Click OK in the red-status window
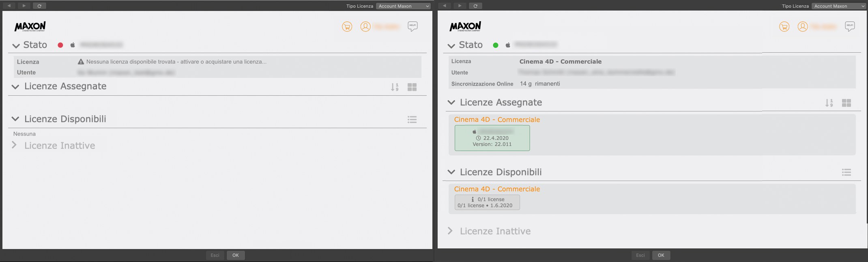This screenshot has width=868, height=262. [x=236, y=255]
